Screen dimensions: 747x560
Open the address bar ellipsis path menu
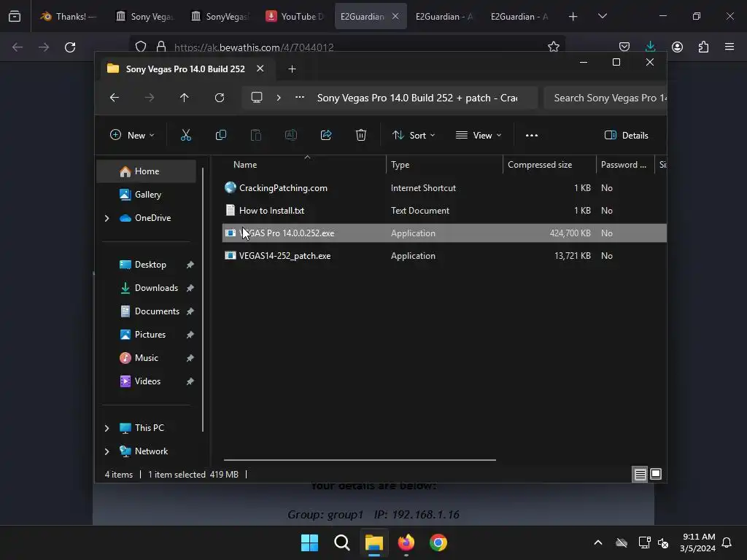(x=300, y=98)
